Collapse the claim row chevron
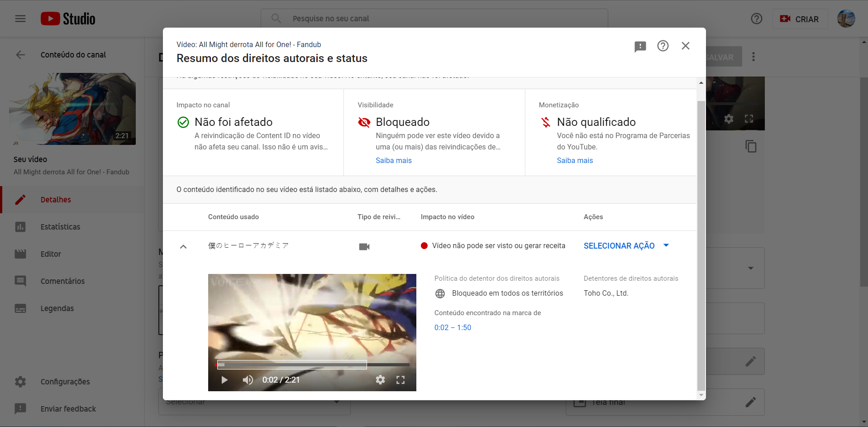Viewport: 868px width, 427px height. 183,247
